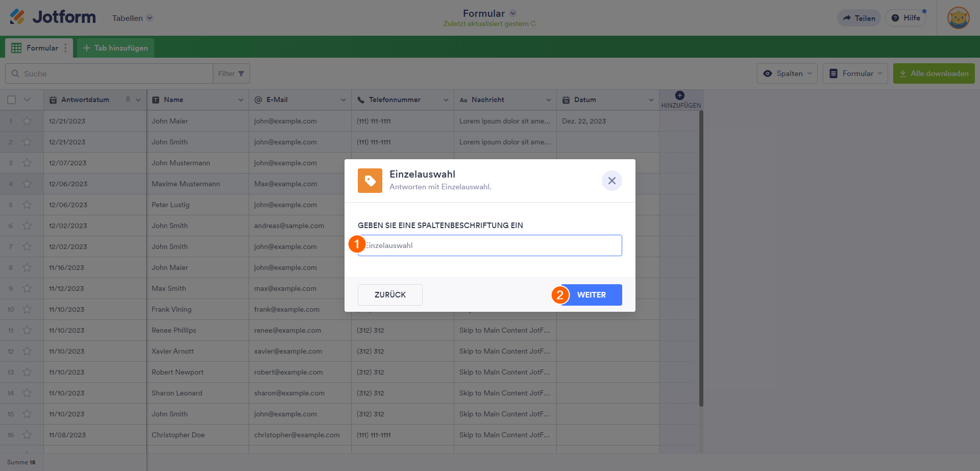
Task: Open the Spalten visibility dropdown
Action: coord(787,73)
